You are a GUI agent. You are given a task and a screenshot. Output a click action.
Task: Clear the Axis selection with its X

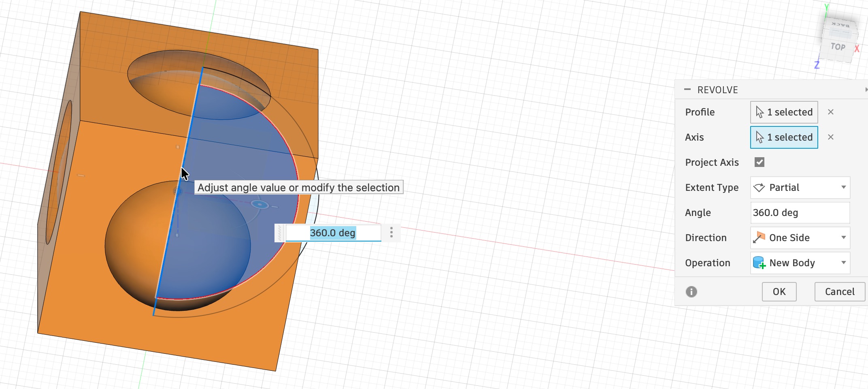[831, 137]
